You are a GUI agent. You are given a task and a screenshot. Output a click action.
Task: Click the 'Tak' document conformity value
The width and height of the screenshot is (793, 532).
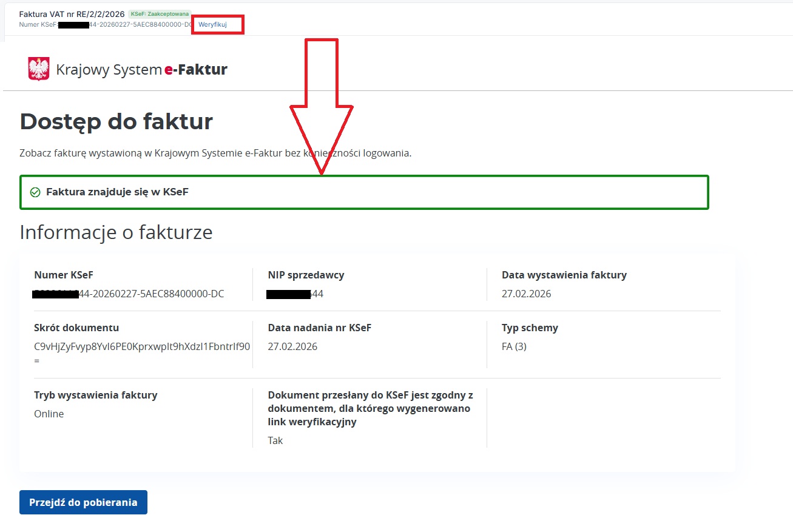(275, 441)
